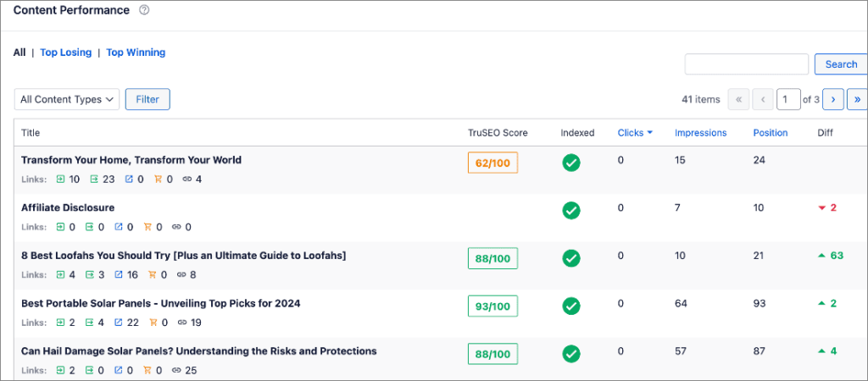The width and height of the screenshot is (868, 381).
Task: Open the 8 Best Loofahs post
Action: (184, 256)
